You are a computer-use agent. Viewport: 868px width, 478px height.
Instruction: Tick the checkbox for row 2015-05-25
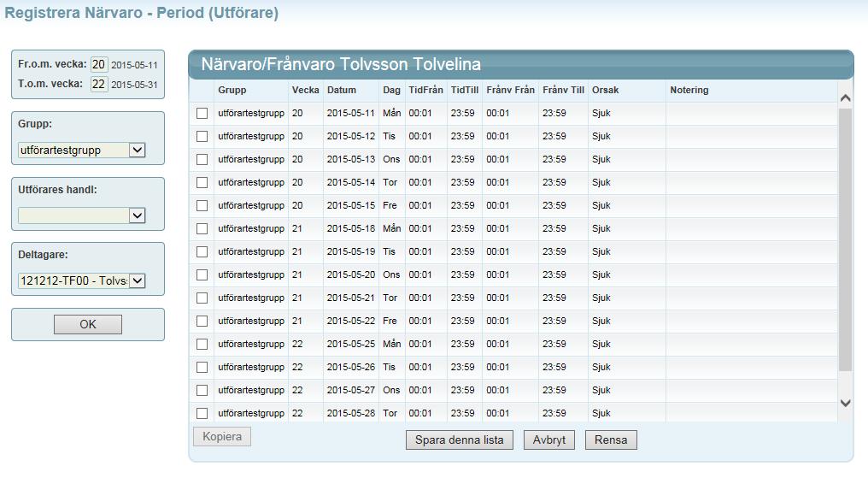pos(202,344)
